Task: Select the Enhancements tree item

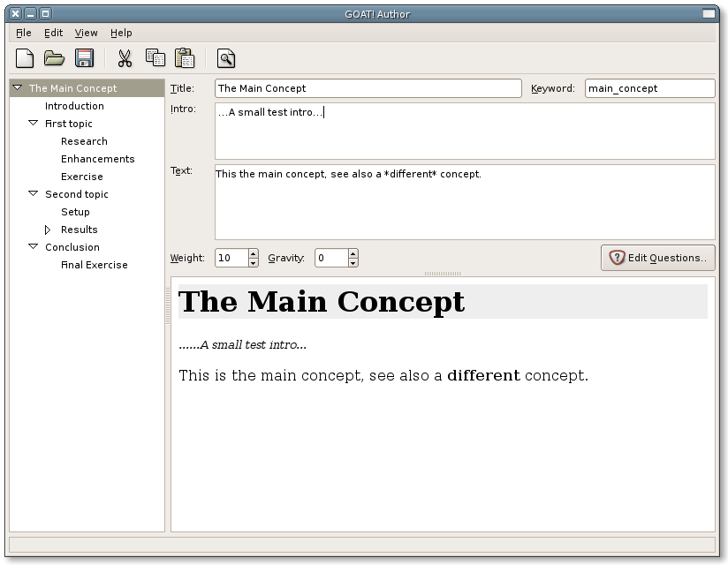Action: (x=97, y=159)
